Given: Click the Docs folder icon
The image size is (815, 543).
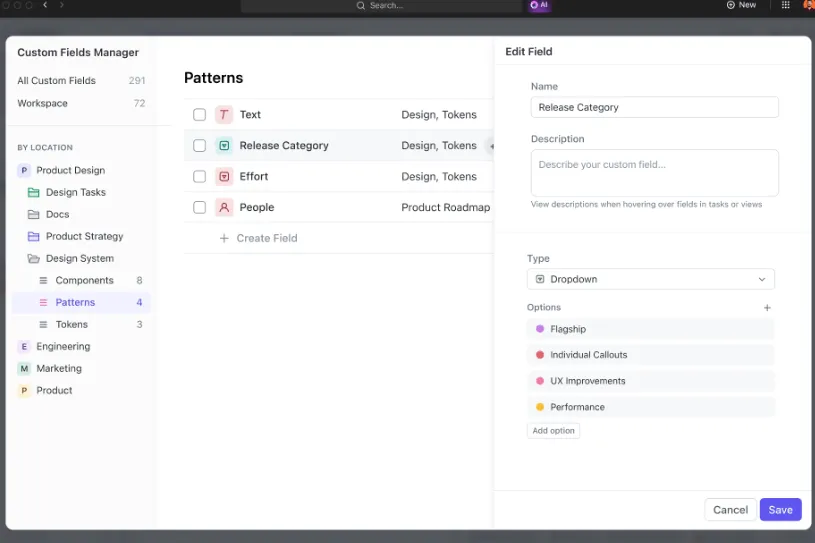Looking at the screenshot, I should click(x=33, y=214).
